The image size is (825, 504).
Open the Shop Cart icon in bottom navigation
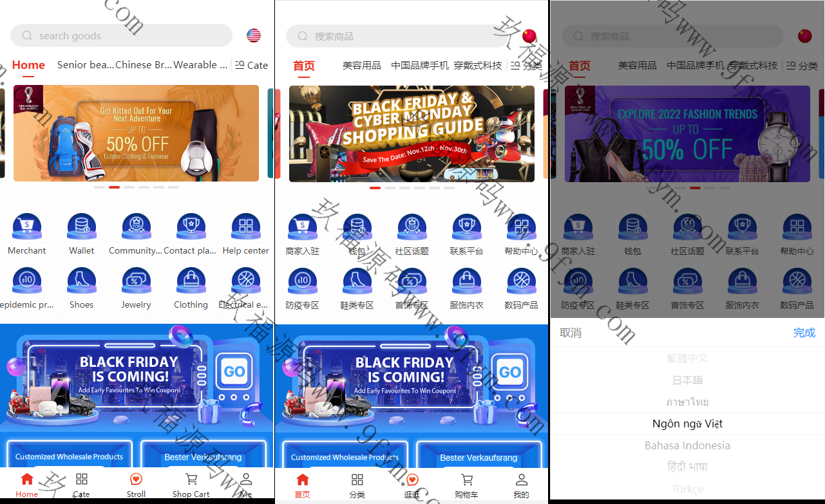pyautogui.click(x=191, y=483)
